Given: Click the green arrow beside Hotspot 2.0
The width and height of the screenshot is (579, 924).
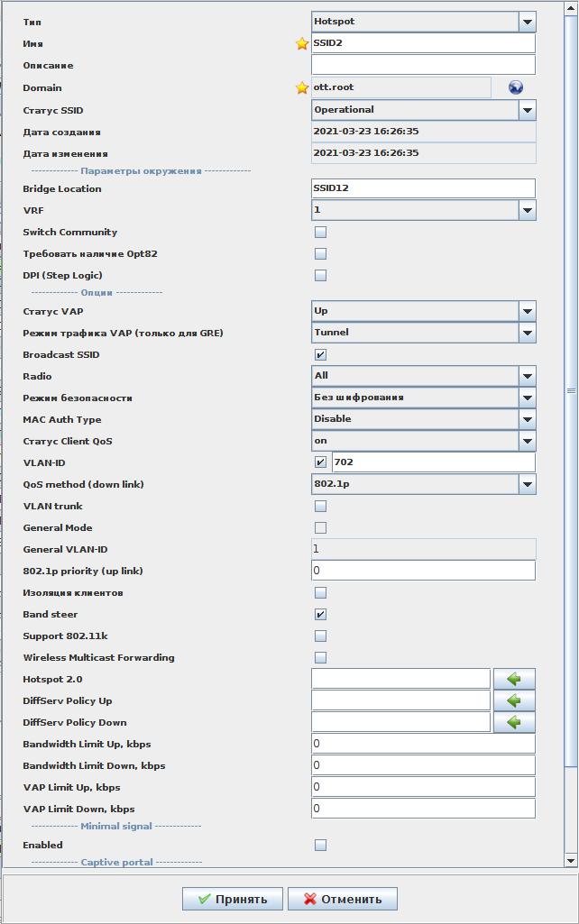Looking at the screenshot, I should point(514,679).
